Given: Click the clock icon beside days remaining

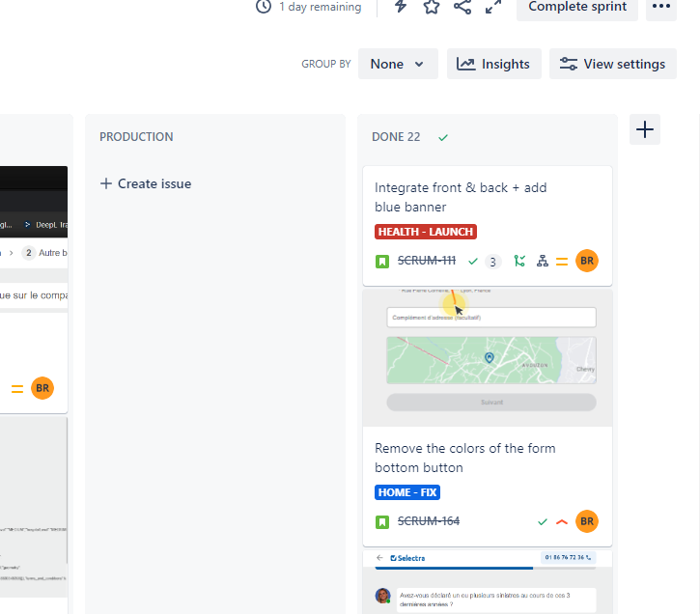Looking at the screenshot, I should tap(264, 6).
